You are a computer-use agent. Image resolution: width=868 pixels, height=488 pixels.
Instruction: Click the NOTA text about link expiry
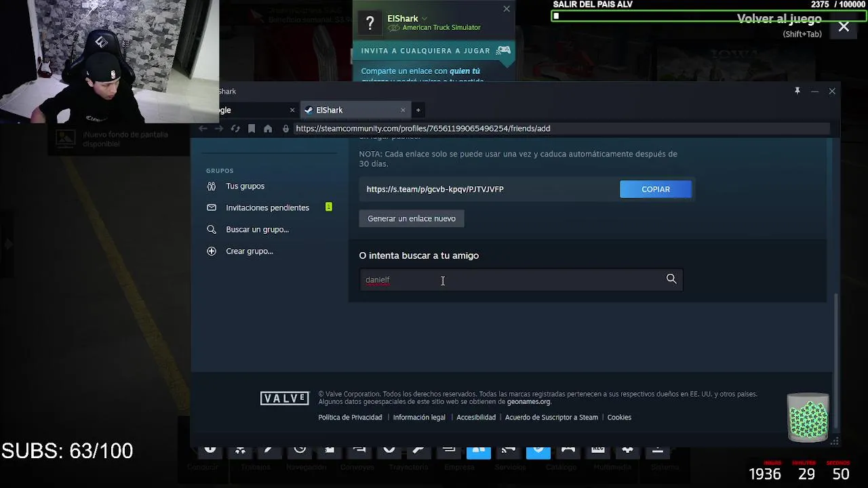tap(518, 159)
